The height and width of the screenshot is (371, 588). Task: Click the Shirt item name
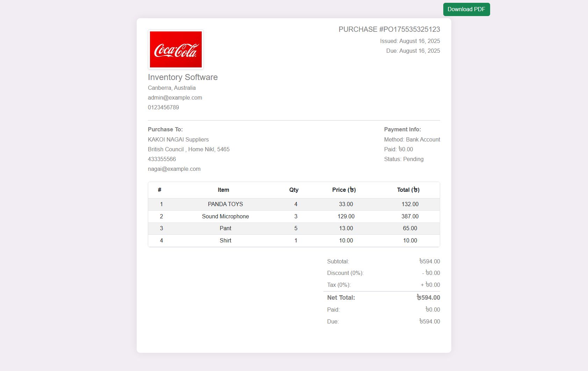click(225, 240)
